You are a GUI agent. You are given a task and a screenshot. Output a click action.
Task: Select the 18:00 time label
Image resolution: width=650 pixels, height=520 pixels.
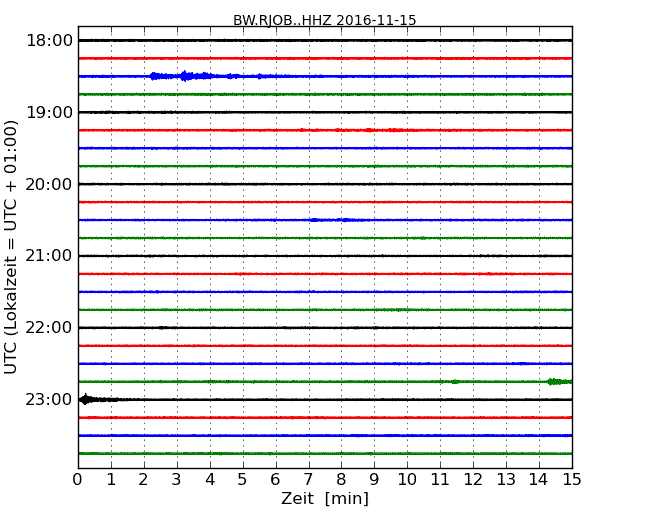(49, 41)
